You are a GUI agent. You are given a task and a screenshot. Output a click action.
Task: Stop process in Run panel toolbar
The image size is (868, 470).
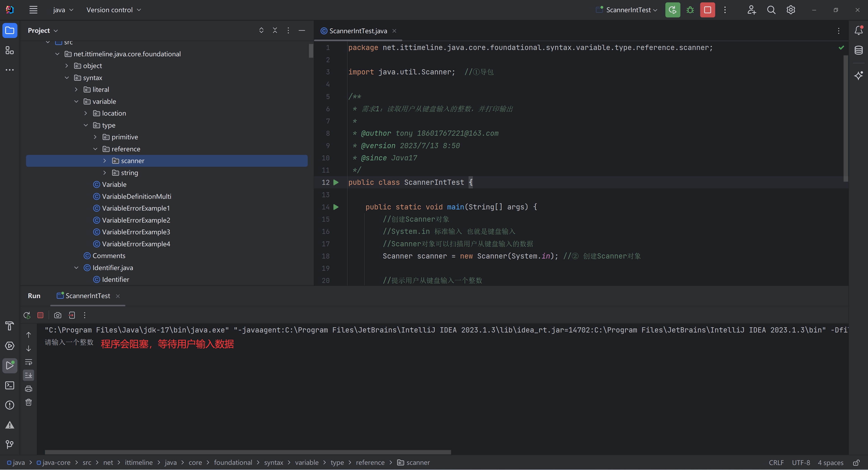pyautogui.click(x=40, y=315)
